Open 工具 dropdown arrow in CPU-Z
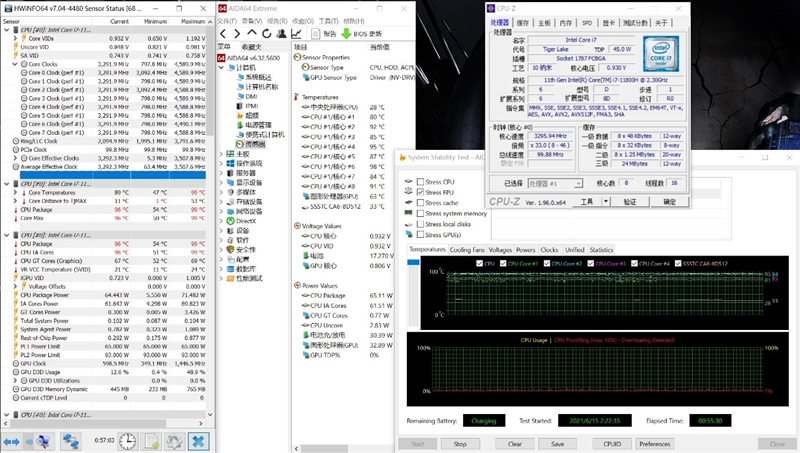 [606, 202]
